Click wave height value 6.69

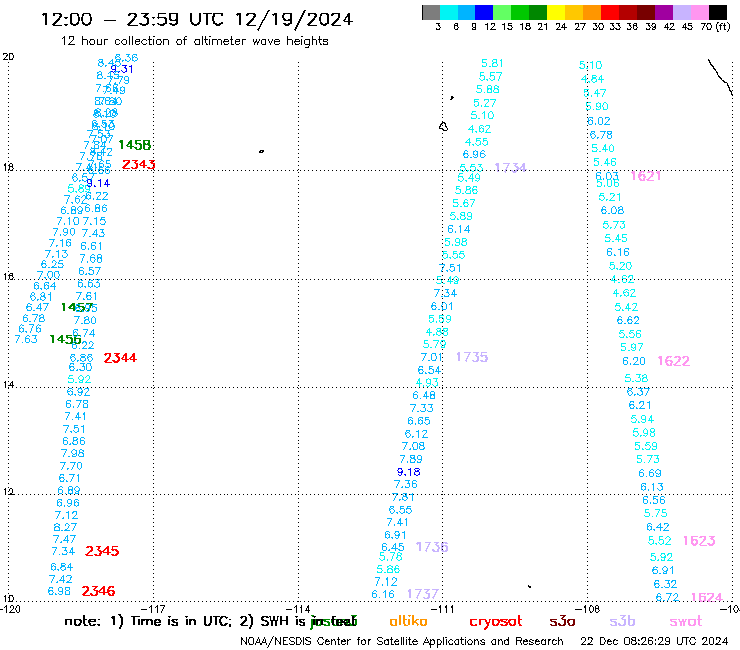[650, 473]
